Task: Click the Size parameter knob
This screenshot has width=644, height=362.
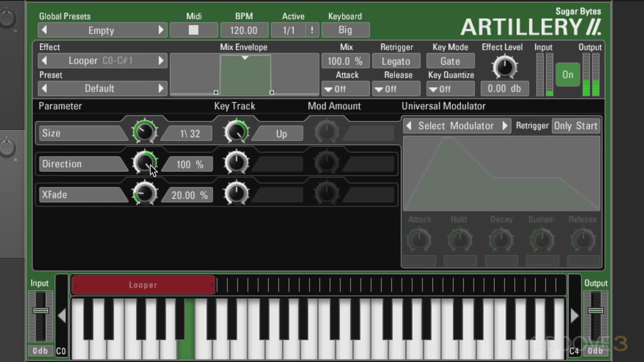Action: (144, 132)
